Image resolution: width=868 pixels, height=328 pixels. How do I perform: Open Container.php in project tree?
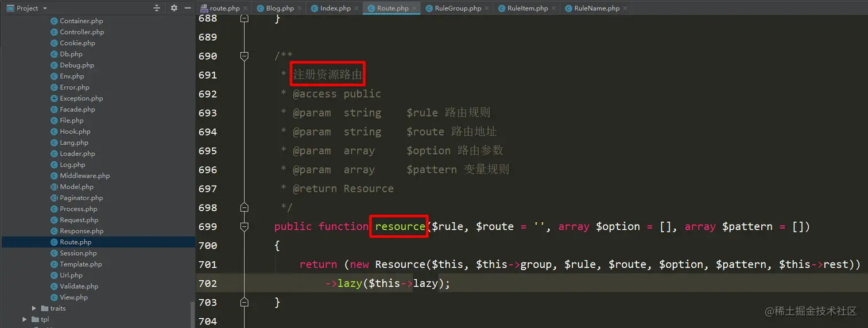tap(81, 21)
